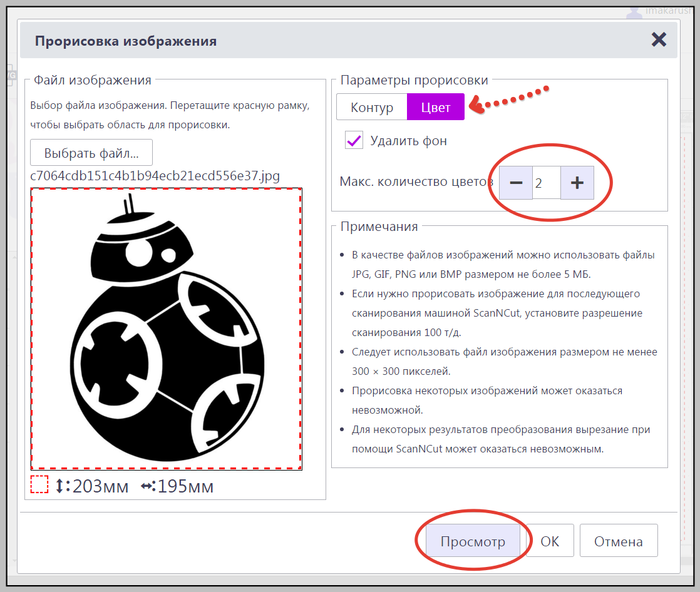
Task: Click the Просмотр preview button
Action: [473, 541]
